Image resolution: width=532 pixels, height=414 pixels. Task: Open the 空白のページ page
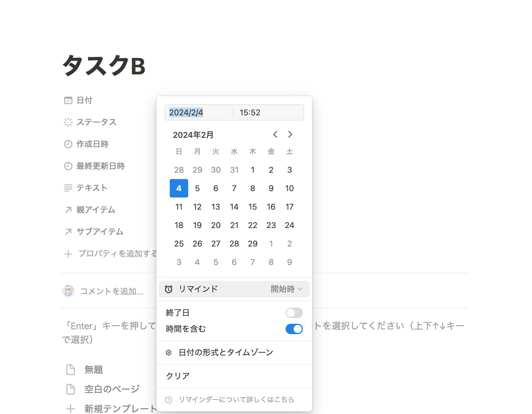pos(111,389)
